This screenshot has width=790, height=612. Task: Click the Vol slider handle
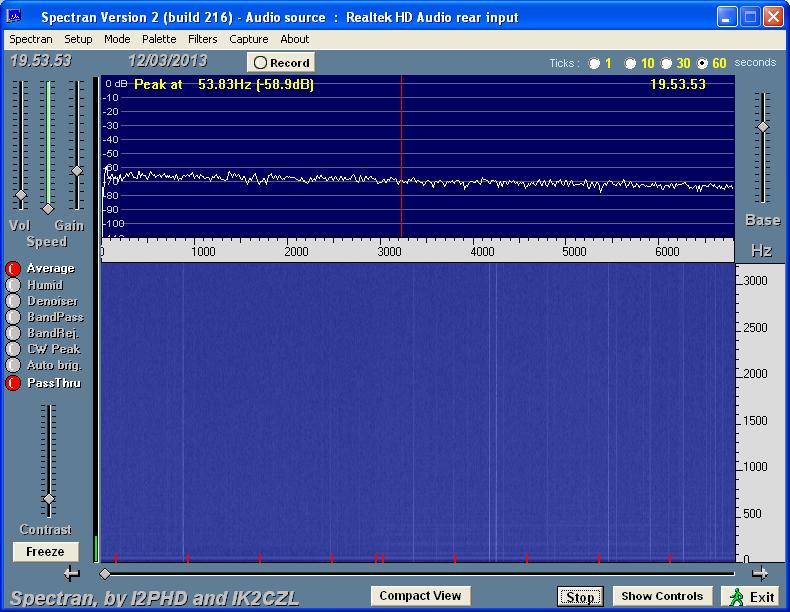pyautogui.click(x=21, y=195)
